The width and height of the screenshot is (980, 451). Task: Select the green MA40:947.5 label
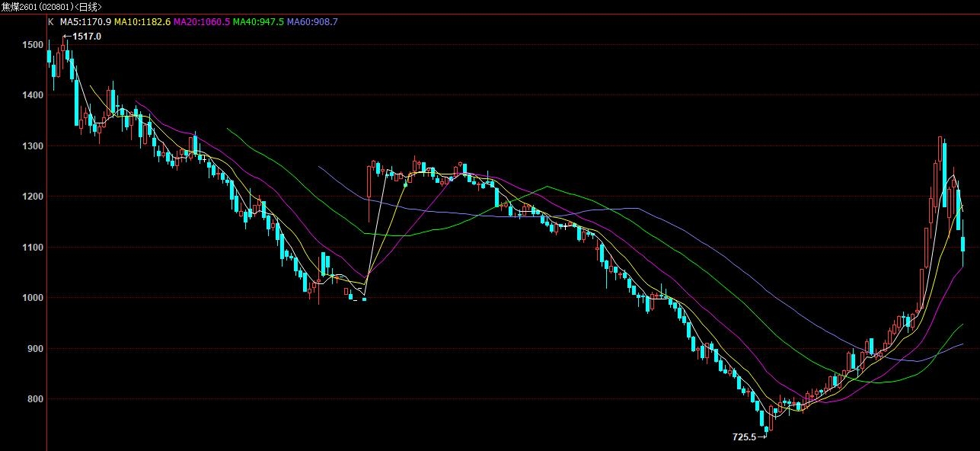pyautogui.click(x=258, y=22)
